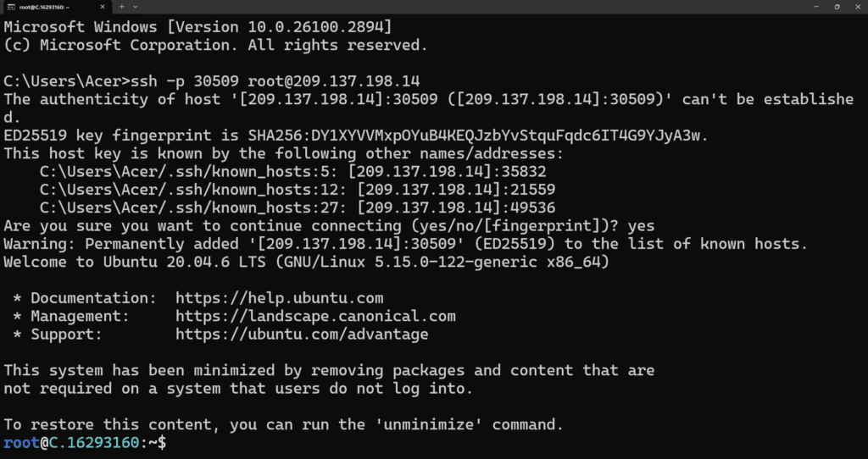This screenshot has height=459, width=868.
Task: Close the terminal window
Action: click(857, 7)
